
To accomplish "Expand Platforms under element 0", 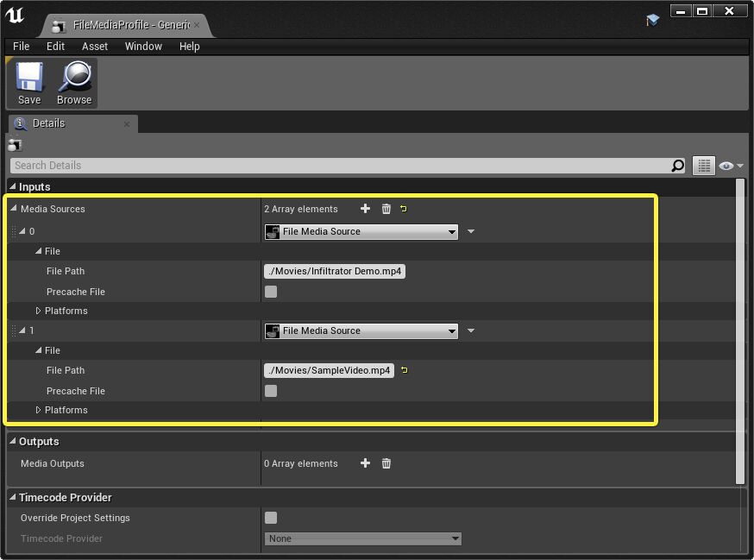I will 37,311.
